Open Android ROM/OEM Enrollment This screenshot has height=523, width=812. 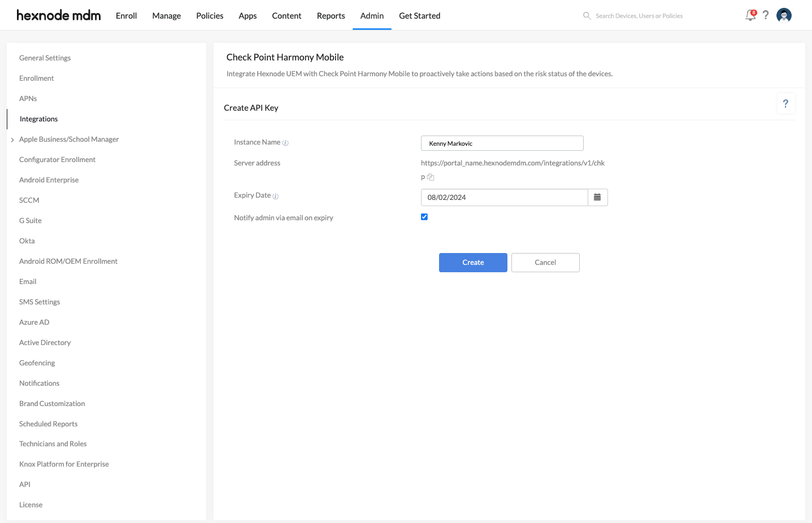pos(68,261)
